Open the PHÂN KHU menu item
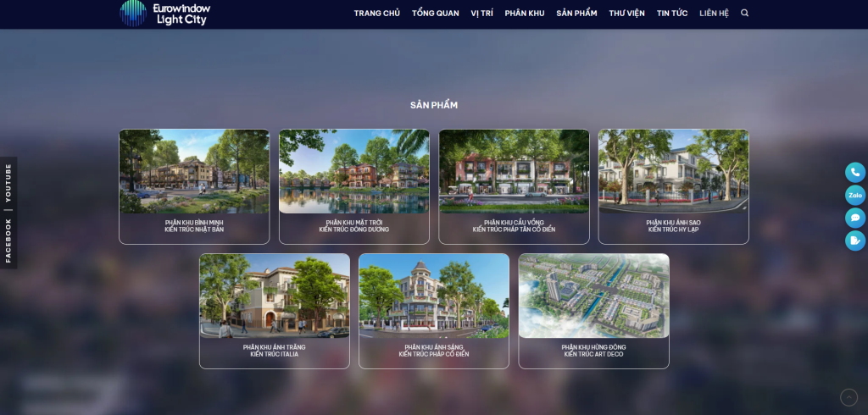Viewport: 868px width, 415px height. 524,14
